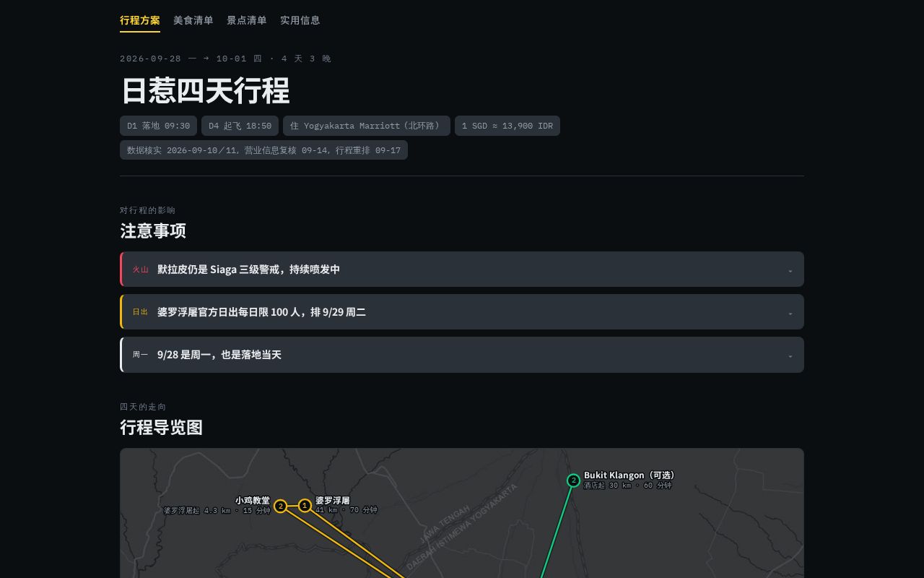This screenshot has width=924, height=578.
Task: Click the 火山 tag label
Action: point(140,269)
